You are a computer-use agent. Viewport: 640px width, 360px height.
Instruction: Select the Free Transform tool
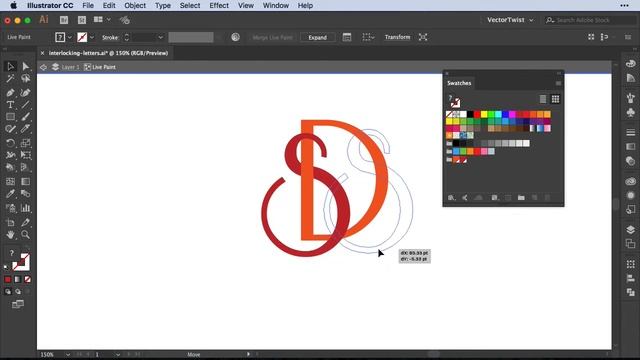25,155
